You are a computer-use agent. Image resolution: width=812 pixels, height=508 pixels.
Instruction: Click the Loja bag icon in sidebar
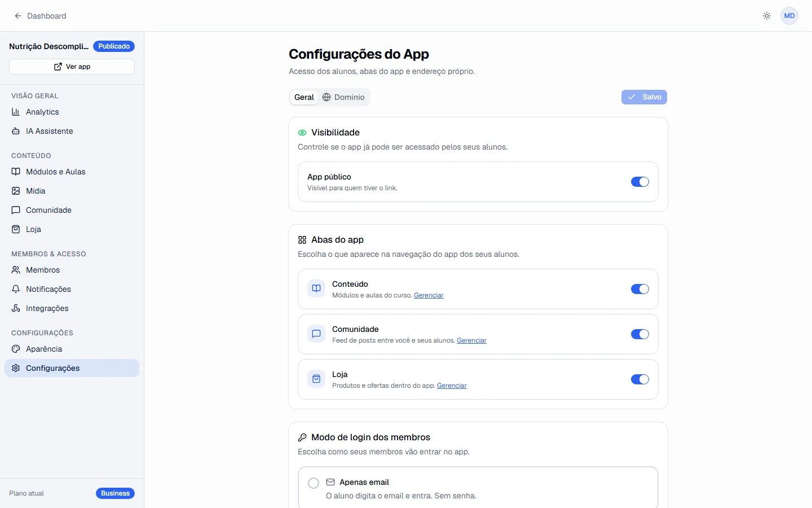pyautogui.click(x=16, y=229)
